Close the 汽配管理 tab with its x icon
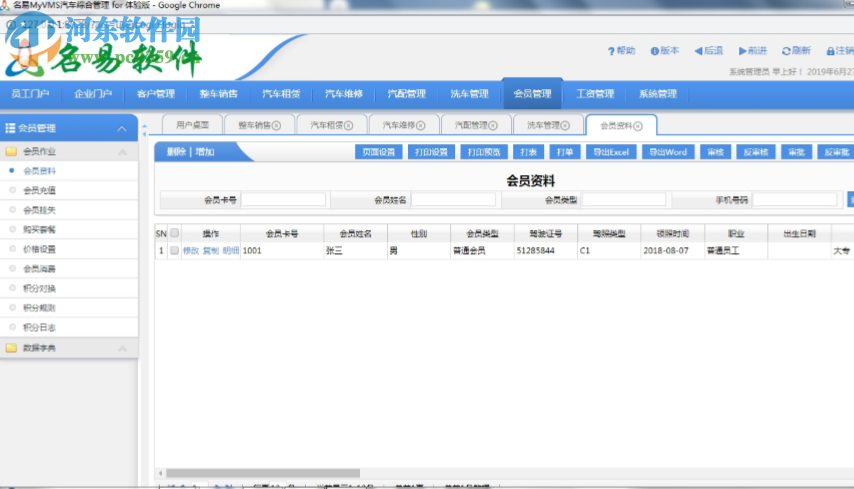 click(x=493, y=126)
